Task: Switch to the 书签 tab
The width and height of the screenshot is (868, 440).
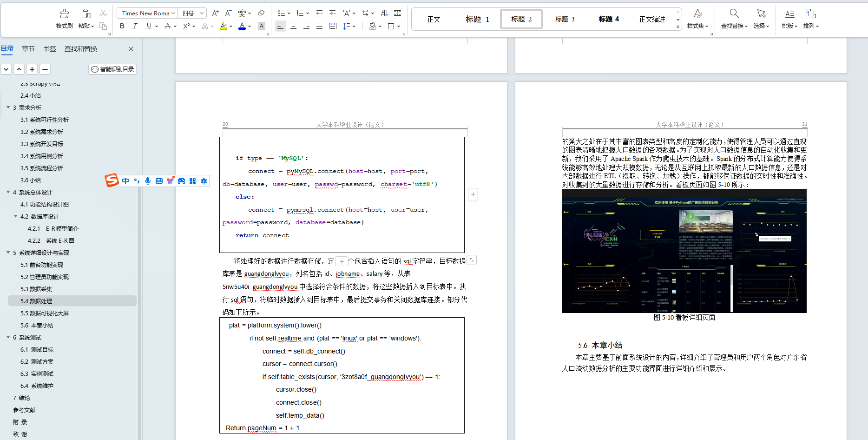Action: click(49, 49)
